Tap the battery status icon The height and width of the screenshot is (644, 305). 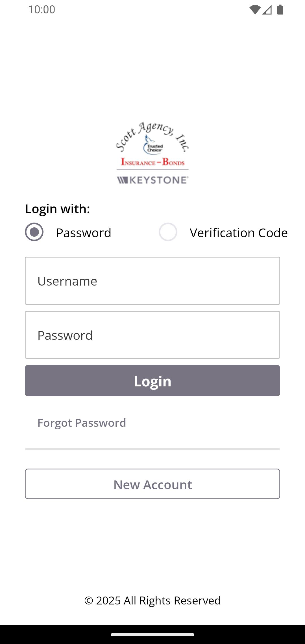280,10
